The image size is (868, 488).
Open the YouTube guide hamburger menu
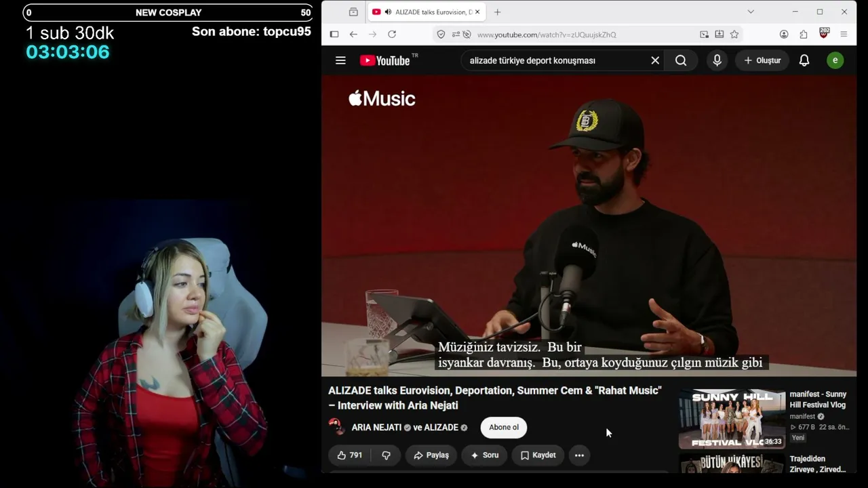pos(340,60)
